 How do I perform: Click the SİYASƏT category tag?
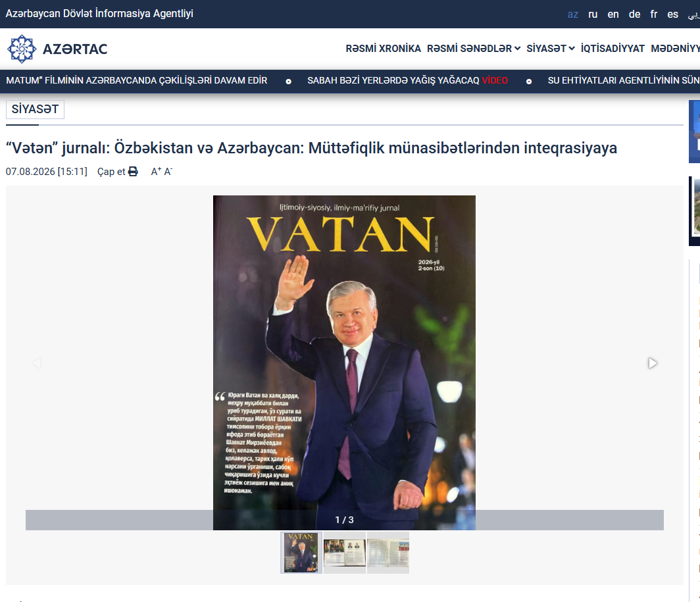click(35, 109)
